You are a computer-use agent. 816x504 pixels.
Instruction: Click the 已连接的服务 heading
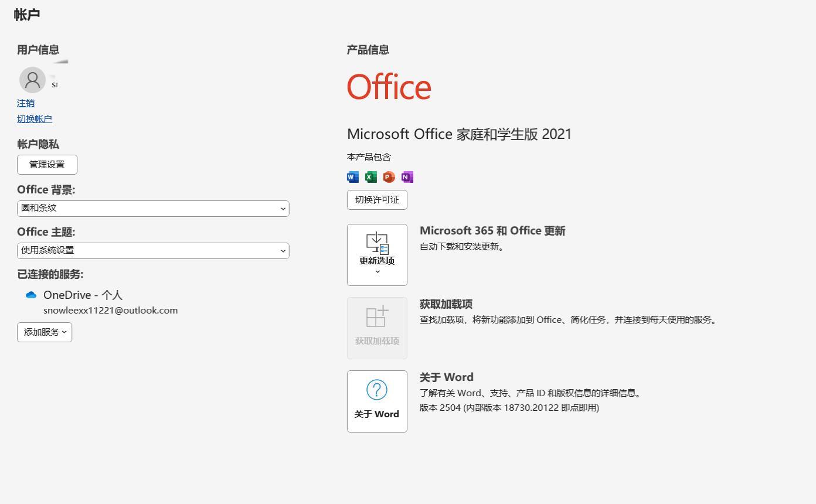pos(50,274)
